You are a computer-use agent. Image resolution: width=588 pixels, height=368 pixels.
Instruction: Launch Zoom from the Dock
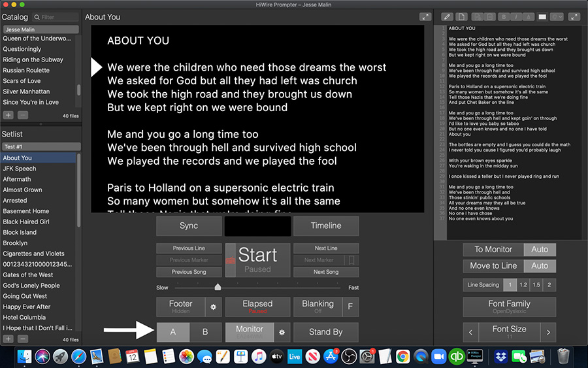(438, 356)
